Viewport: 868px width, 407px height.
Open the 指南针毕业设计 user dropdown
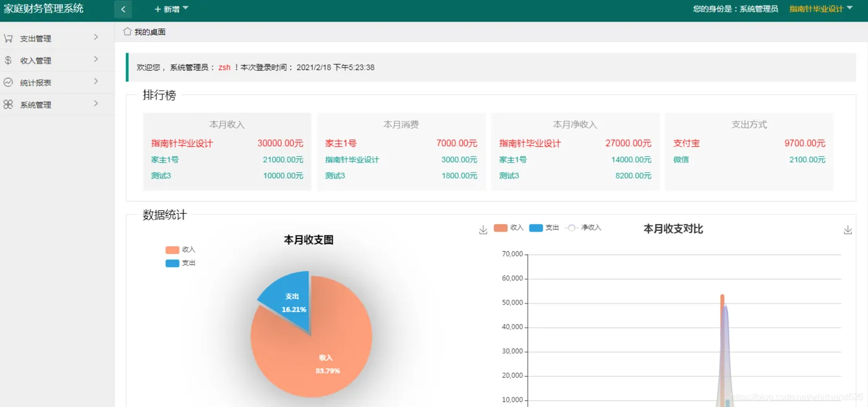821,9
